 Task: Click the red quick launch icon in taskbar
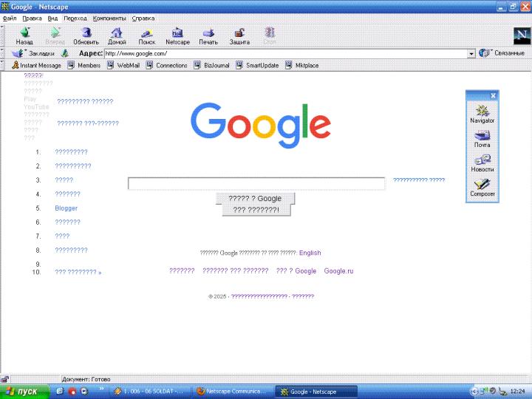72,392
